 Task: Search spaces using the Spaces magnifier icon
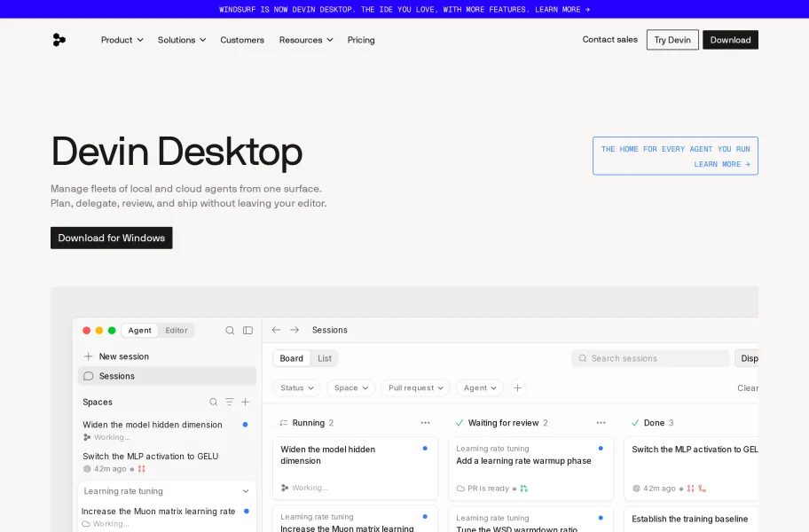pyautogui.click(x=213, y=402)
